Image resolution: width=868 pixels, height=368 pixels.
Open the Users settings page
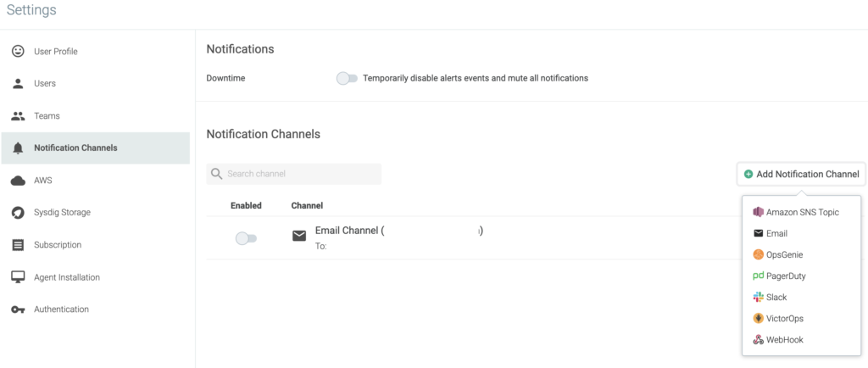click(x=45, y=84)
